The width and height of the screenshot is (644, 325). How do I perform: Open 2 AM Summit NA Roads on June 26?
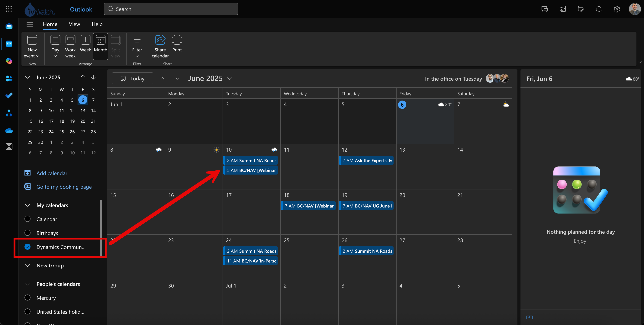(x=366, y=251)
